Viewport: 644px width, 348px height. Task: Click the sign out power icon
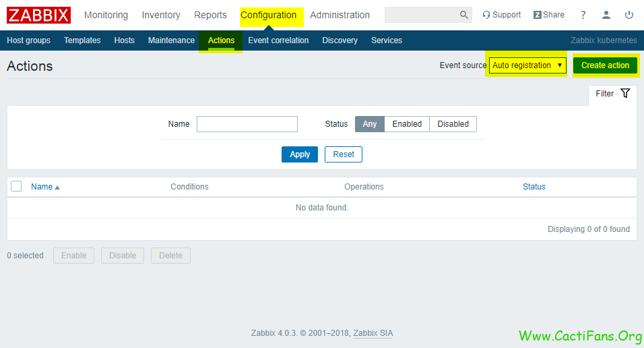tap(629, 16)
